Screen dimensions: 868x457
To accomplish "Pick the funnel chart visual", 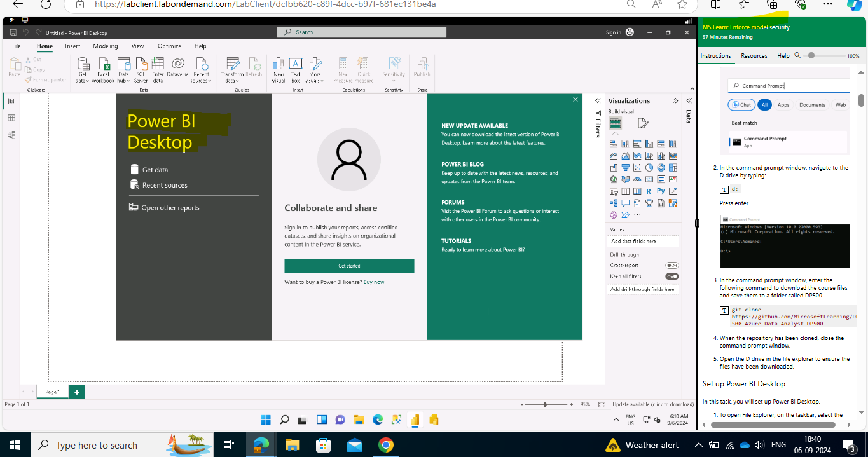I will [625, 168].
